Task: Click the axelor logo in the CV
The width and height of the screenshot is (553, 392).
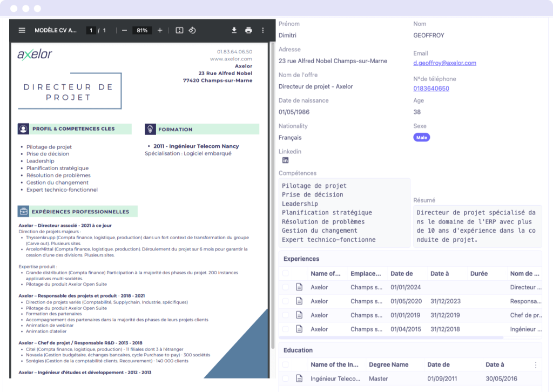Action: point(35,55)
